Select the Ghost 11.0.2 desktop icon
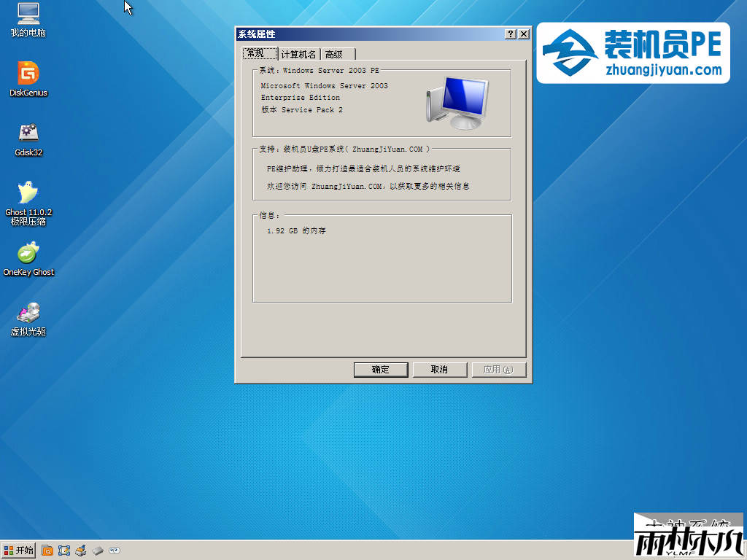This screenshot has width=747, height=560. coord(28,194)
